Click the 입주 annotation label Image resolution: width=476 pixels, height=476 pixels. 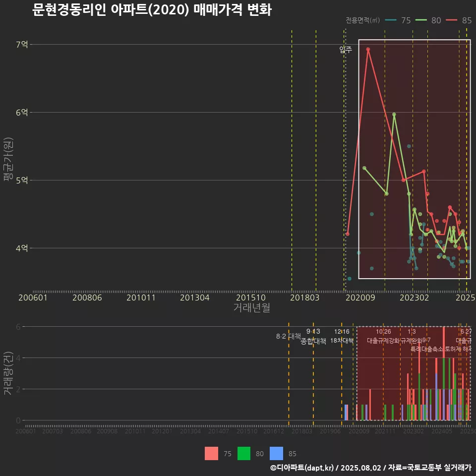(x=346, y=50)
